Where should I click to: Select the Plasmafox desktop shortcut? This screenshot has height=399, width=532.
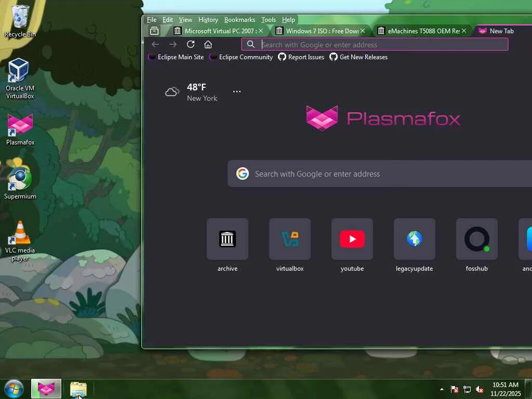click(x=20, y=129)
